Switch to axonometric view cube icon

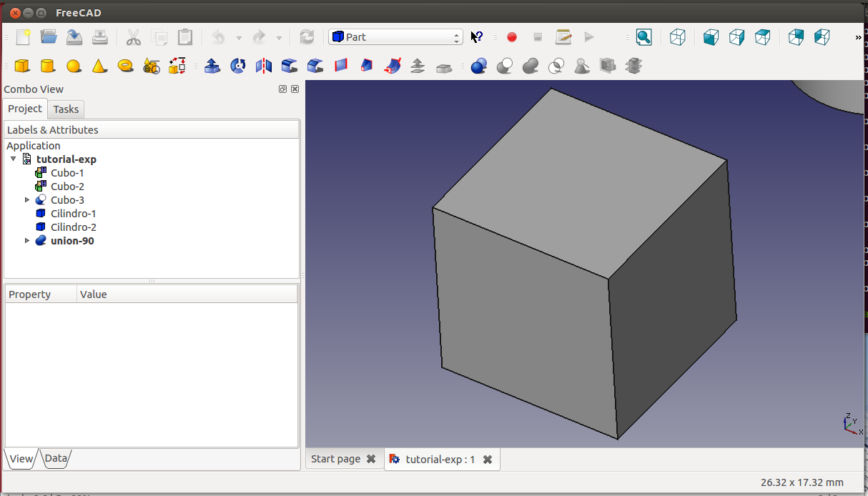point(677,37)
